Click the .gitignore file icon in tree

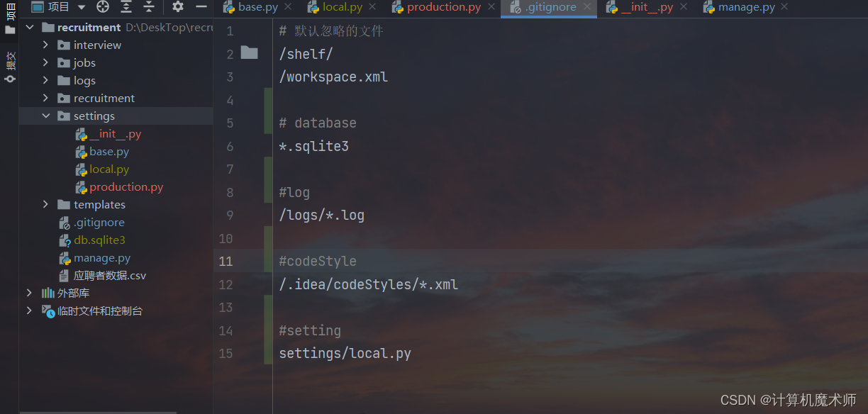[65, 223]
